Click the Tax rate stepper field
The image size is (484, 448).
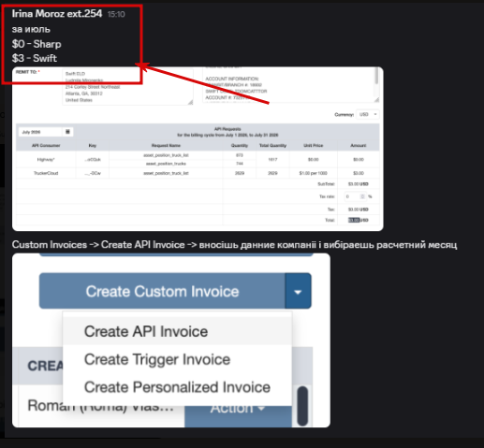(355, 196)
